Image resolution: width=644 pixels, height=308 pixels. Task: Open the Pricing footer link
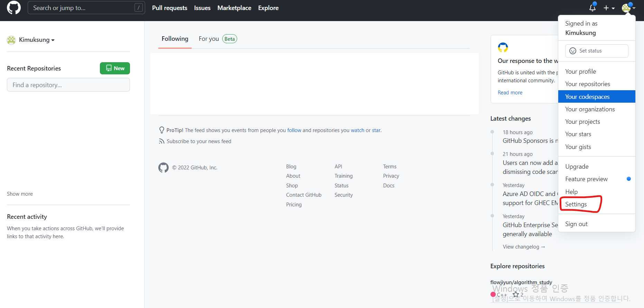[x=294, y=205]
